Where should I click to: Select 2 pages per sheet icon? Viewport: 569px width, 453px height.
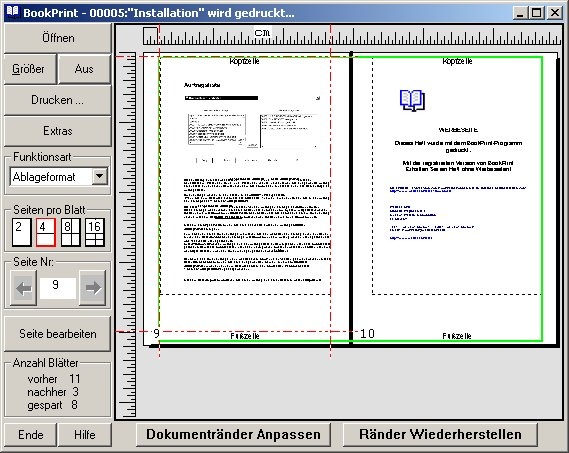point(22,232)
